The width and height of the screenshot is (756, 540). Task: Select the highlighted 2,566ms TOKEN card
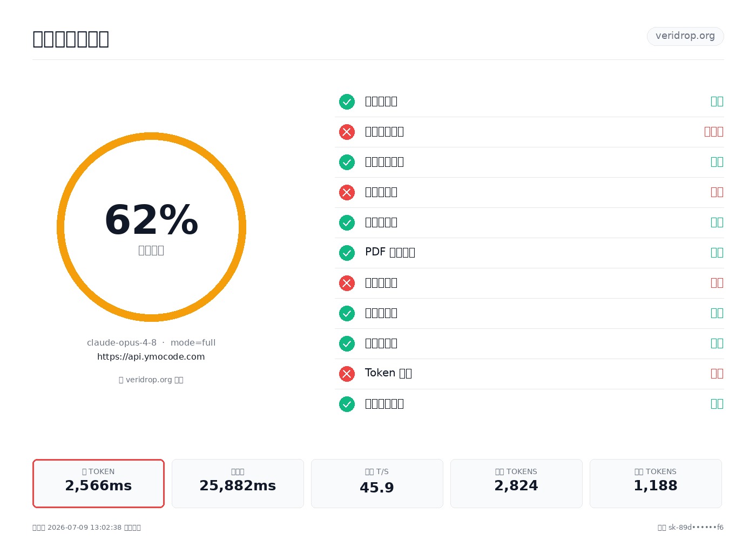98,483
